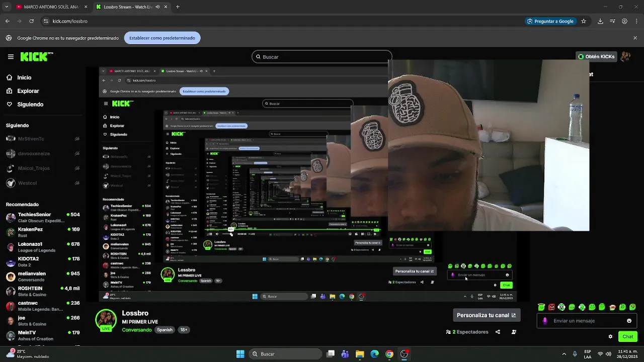Reload the Kick page
This screenshot has height=362, width=644.
tap(31, 21)
